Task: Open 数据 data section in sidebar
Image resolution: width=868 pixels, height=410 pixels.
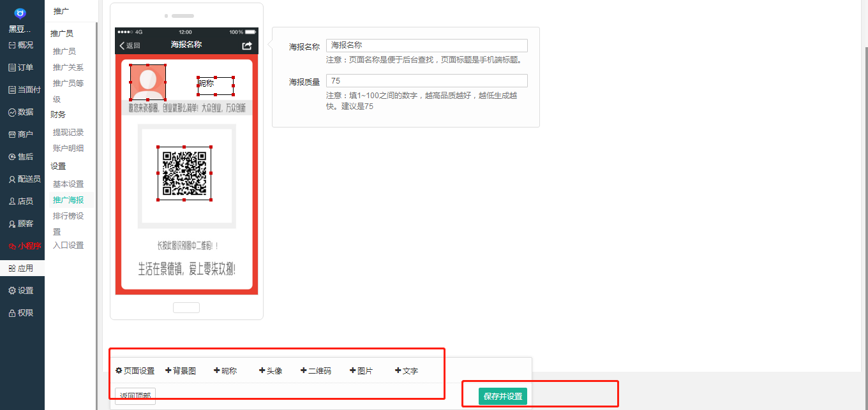Action: pos(21,112)
